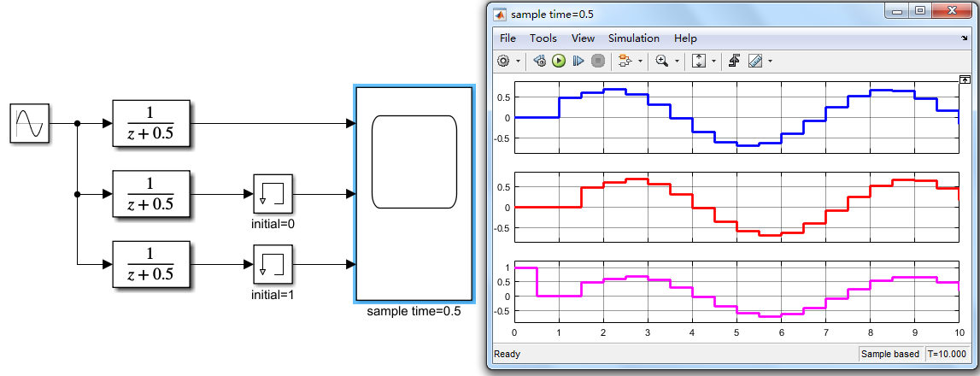This screenshot has height=376, width=980.
Task: Select the middle discrete transfer function block
Action: [150, 194]
